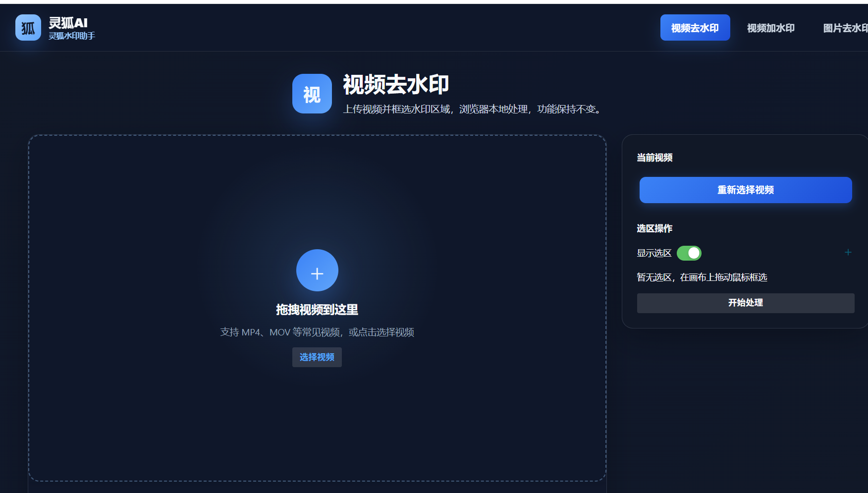Click the 选择视频 button
868x493 pixels.
tap(317, 357)
